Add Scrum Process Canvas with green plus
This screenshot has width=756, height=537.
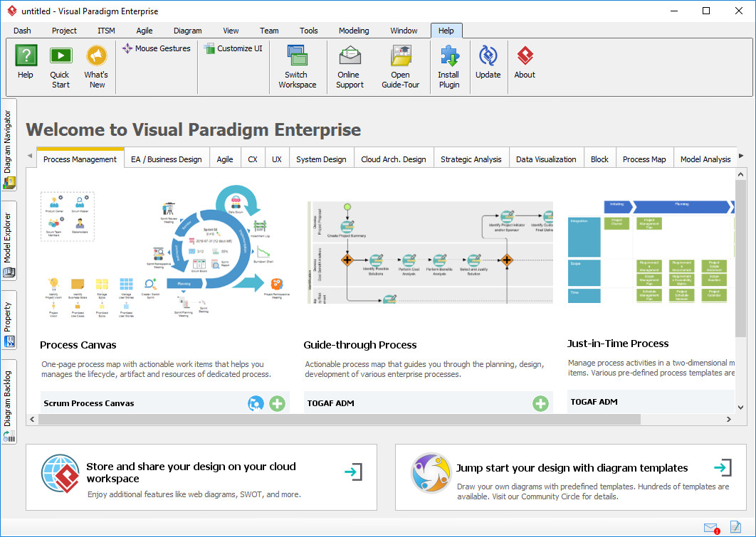[x=277, y=403]
